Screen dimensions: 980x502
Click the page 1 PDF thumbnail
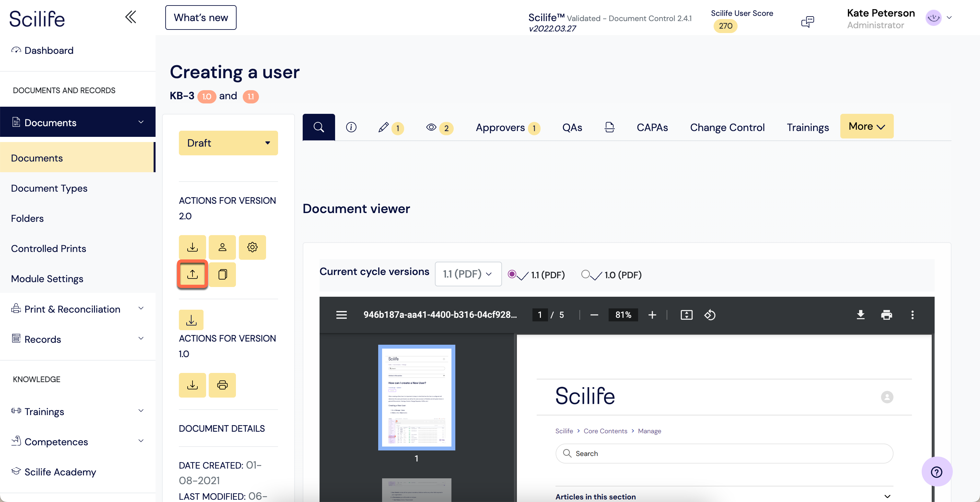tap(416, 397)
